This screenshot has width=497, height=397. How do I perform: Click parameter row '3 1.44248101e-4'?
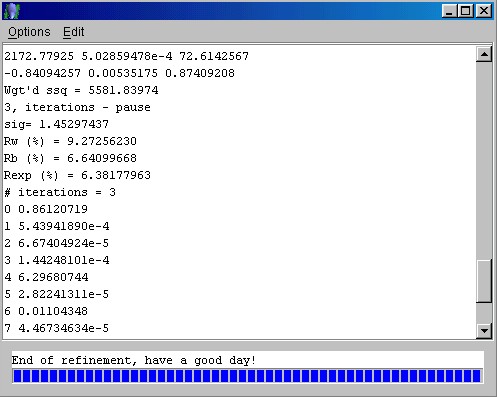point(57,260)
